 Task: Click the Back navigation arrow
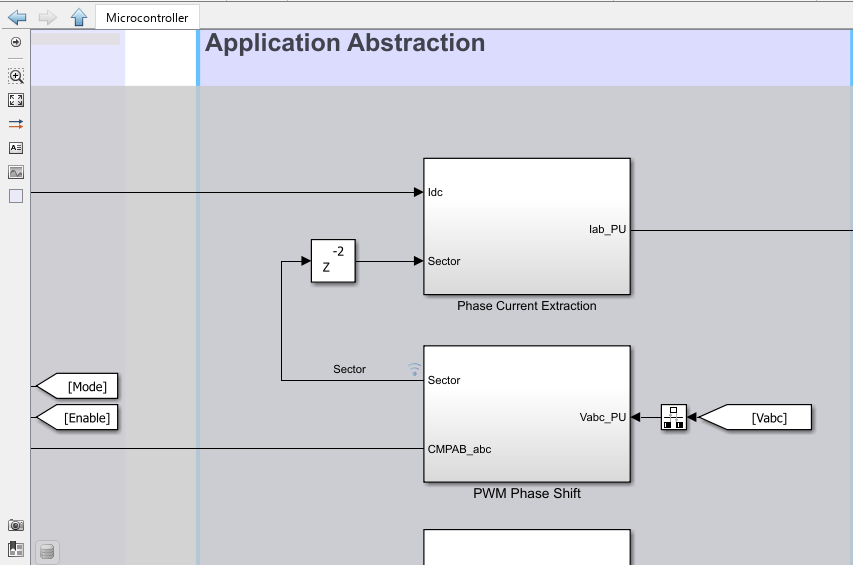click(x=17, y=17)
